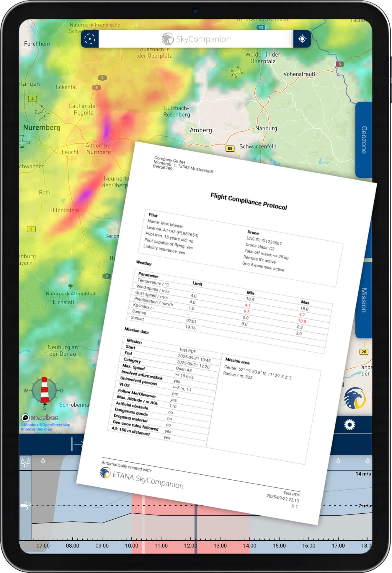Tap the raindrop marker near 17:00

click(338, 461)
